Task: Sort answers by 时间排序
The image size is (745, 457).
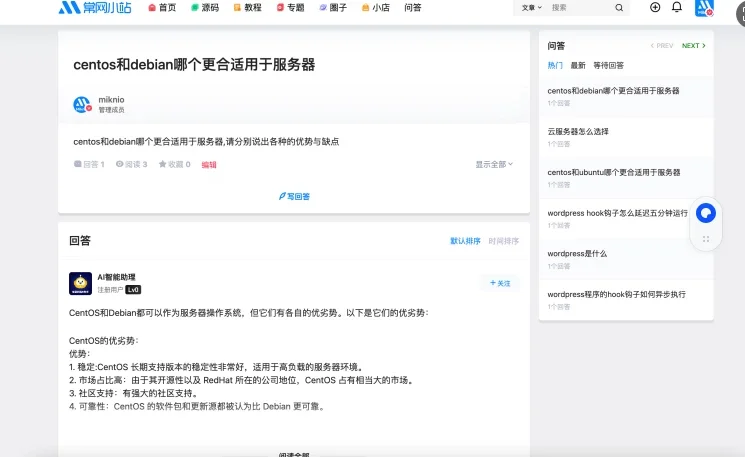Action: (504, 241)
